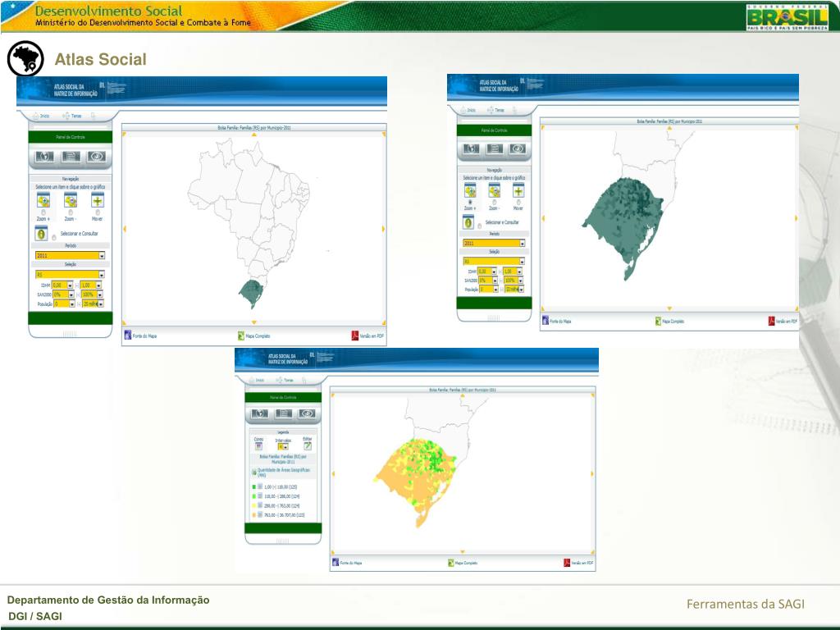The width and height of the screenshot is (840, 630).
Task: Click Selecionar e Consultar info icon, left Brazil-map window
Action: 41,233
